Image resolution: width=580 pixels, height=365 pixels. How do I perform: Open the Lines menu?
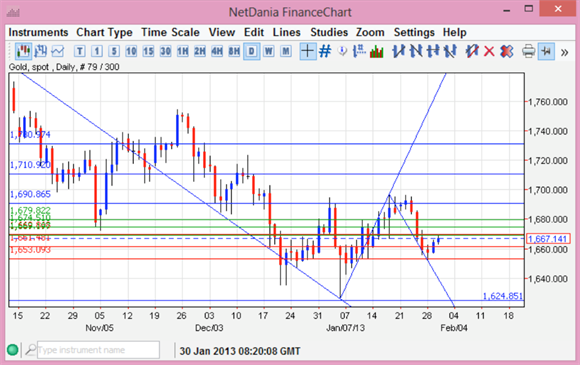pos(287,33)
